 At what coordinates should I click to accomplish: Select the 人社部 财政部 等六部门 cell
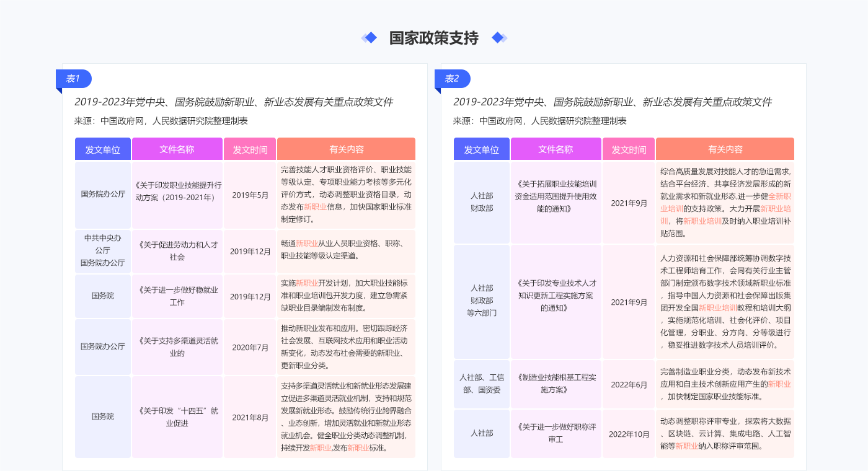(482, 301)
